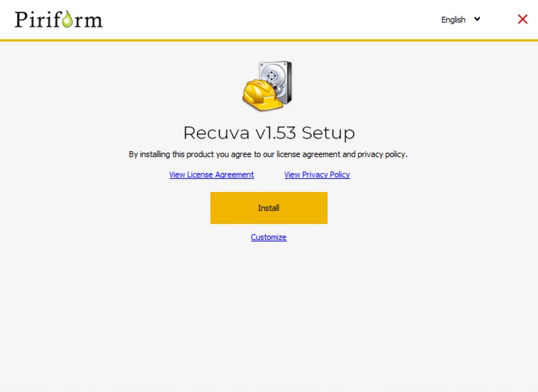Select the English label in the header
The height and width of the screenshot is (392, 538).
tap(452, 19)
